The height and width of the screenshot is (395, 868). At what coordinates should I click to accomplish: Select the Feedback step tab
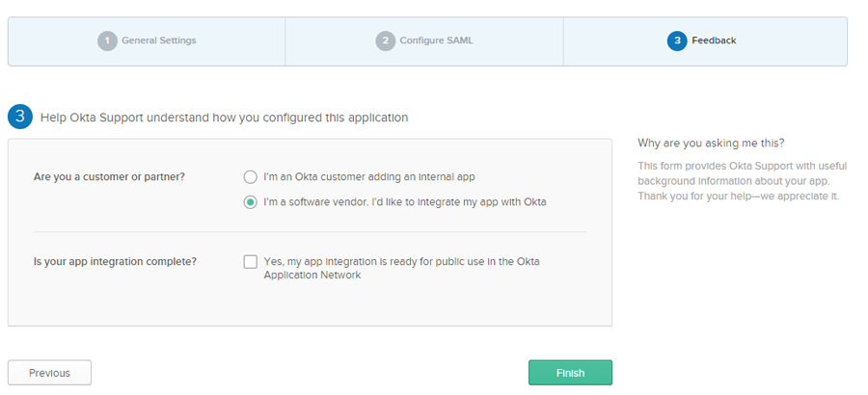point(714,40)
